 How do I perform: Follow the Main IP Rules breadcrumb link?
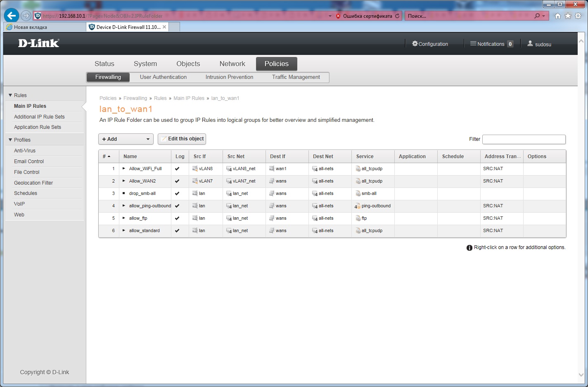click(189, 98)
